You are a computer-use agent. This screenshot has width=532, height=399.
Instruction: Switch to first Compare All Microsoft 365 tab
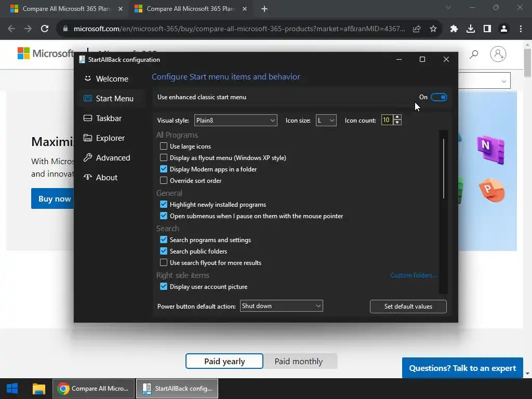[x=65, y=9]
